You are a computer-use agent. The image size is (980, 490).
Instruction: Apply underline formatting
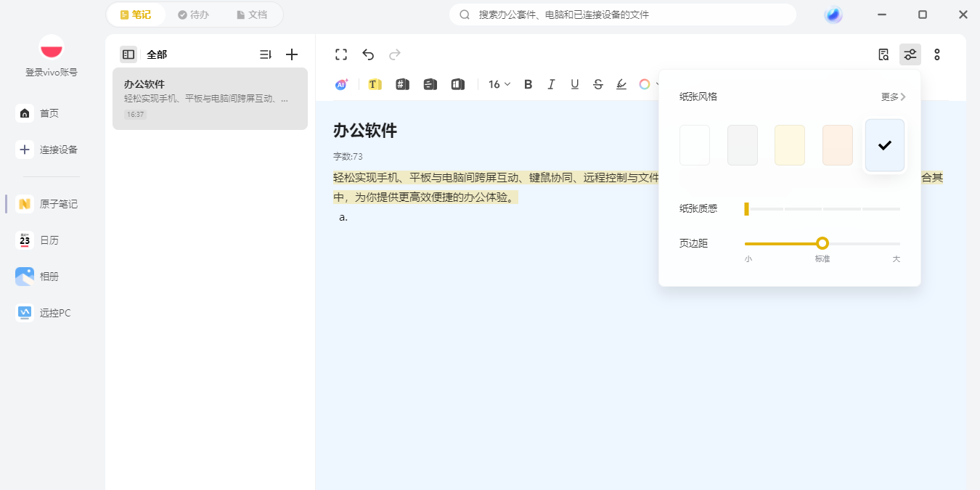[575, 84]
